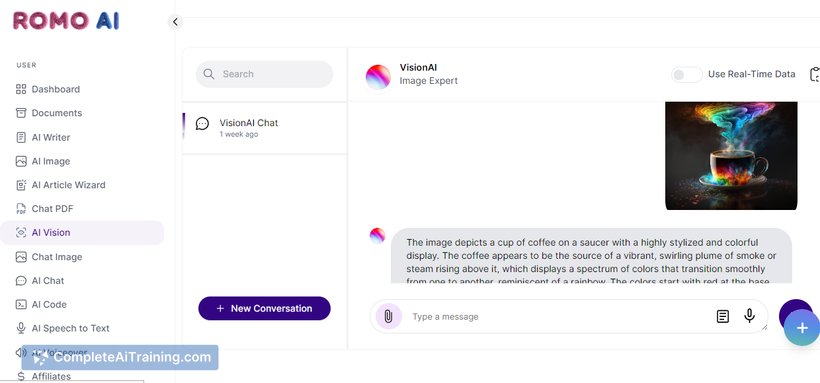Open the rainbow coffee cup image
Screen dimensions: 820x383
click(731, 156)
